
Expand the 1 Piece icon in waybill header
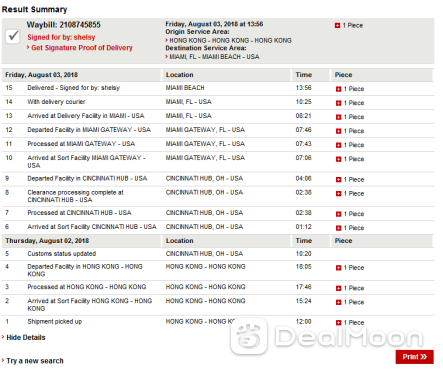click(337, 25)
